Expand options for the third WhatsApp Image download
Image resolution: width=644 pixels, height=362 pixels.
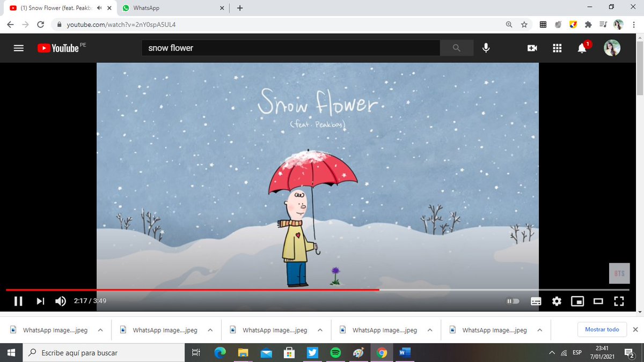point(320,330)
